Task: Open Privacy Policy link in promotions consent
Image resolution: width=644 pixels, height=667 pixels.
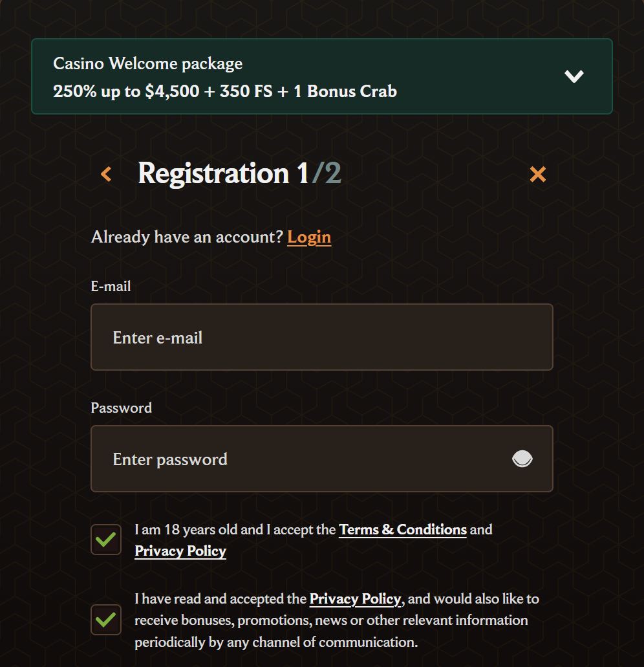Action: [355, 599]
